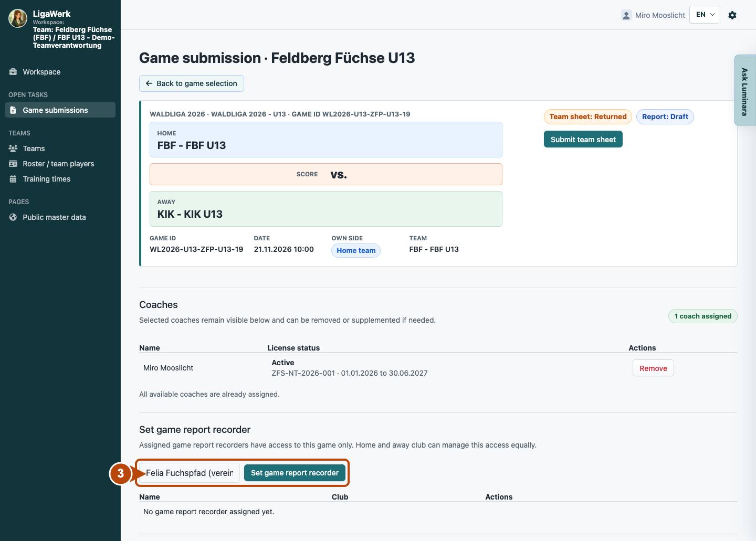Click game ID value WL2026-U13-ZFP-U13-19

coord(196,249)
